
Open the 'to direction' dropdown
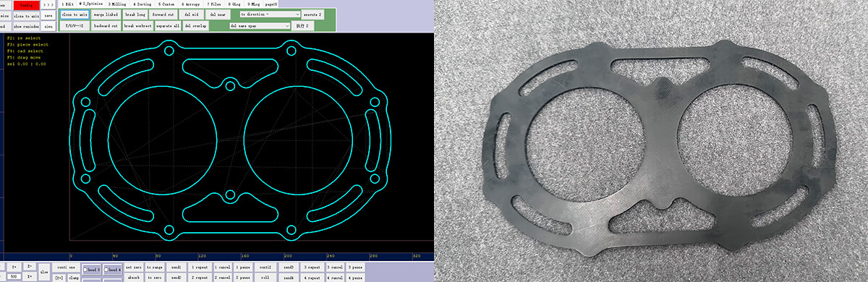click(x=270, y=14)
